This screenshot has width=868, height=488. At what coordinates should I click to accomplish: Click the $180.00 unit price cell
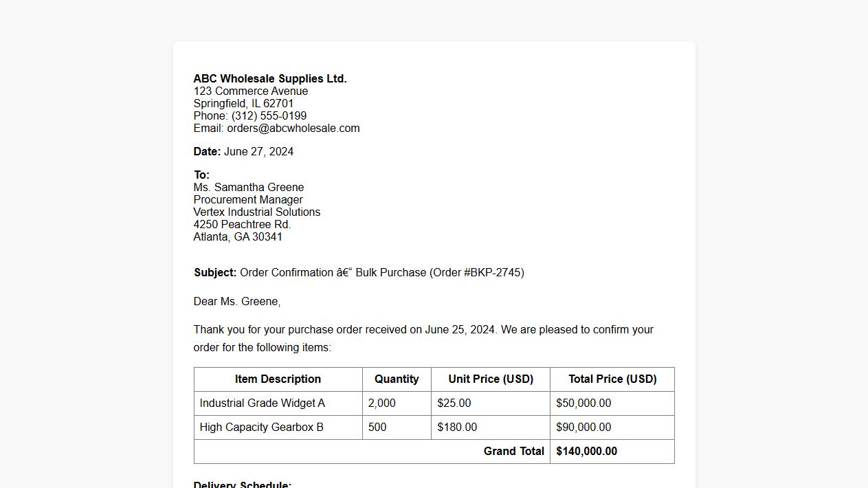point(457,428)
